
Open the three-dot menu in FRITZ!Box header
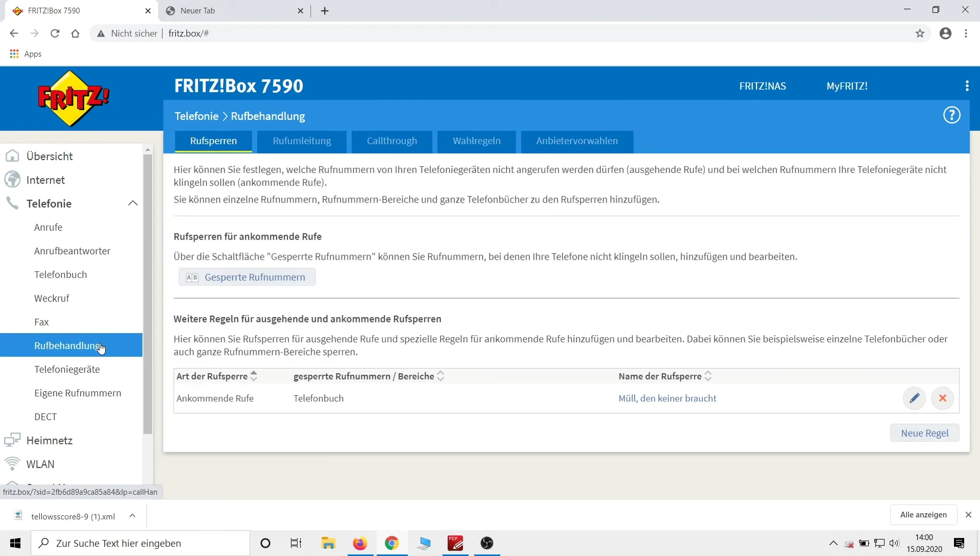pos(967,86)
